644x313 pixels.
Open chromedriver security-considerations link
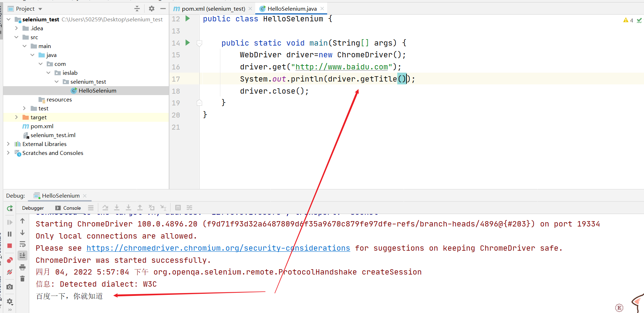218,248
